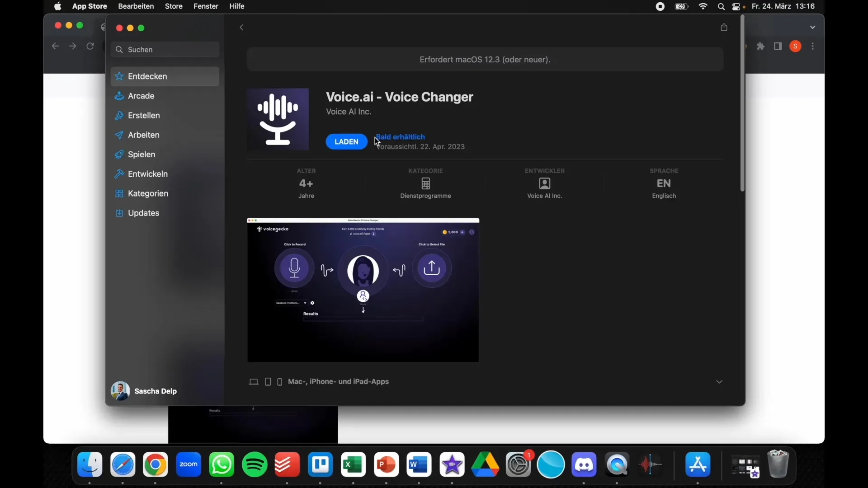868x488 pixels.
Task: Click the Wi-Fi menu bar icon
Action: tap(704, 7)
